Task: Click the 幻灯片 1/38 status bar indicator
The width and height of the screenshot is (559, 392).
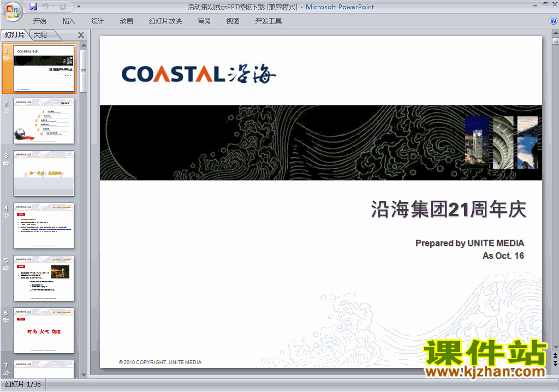Action: click(x=23, y=384)
